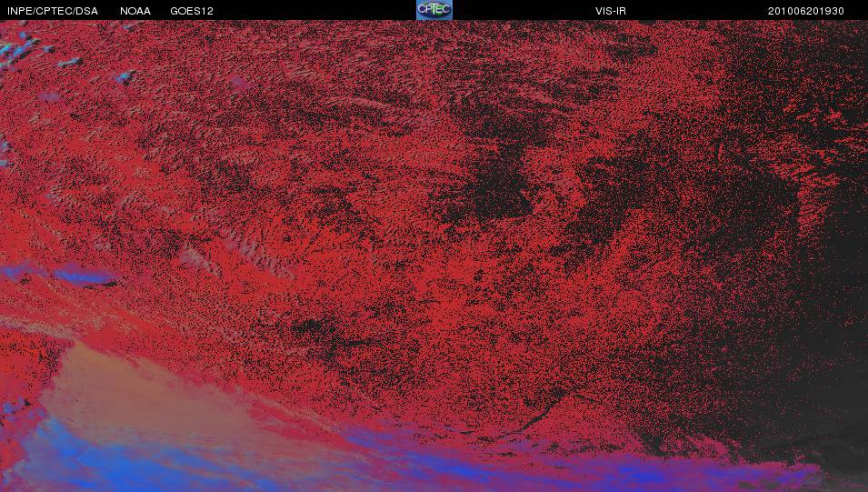Click the 201006201930 timestamp
The height and width of the screenshot is (492, 868).
tap(806, 11)
